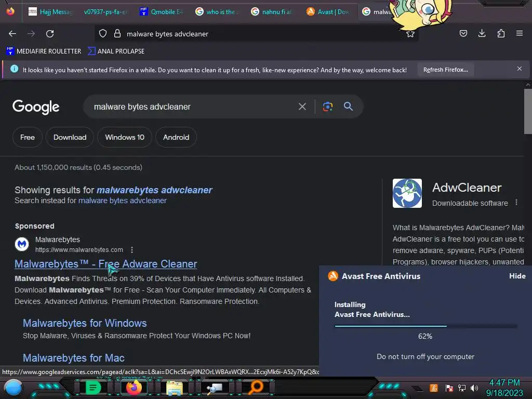
Task: Clear the Google search box with X
Action: [x=302, y=107]
